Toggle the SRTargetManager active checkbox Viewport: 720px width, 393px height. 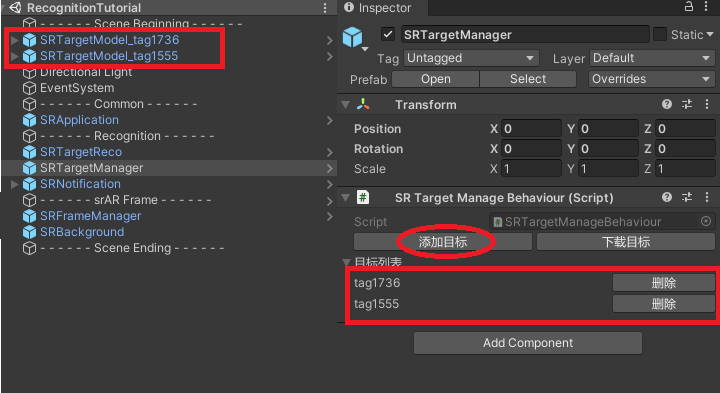pyautogui.click(x=388, y=34)
